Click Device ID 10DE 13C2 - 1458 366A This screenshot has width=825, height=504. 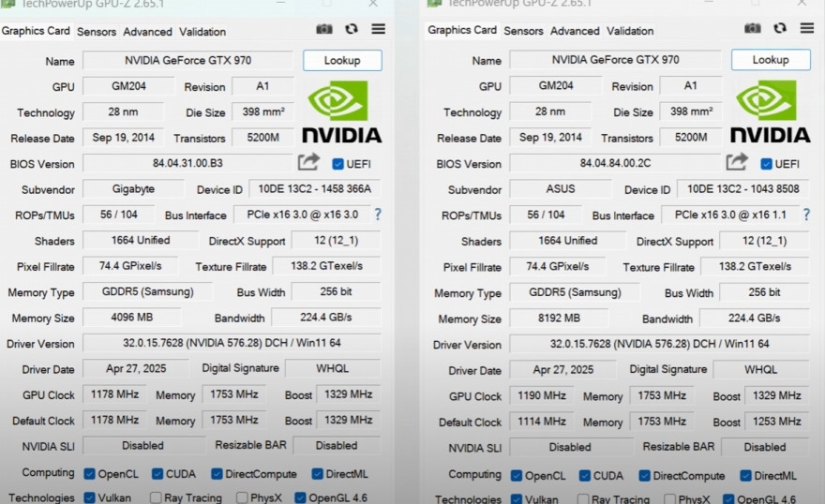(x=315, y=189)
